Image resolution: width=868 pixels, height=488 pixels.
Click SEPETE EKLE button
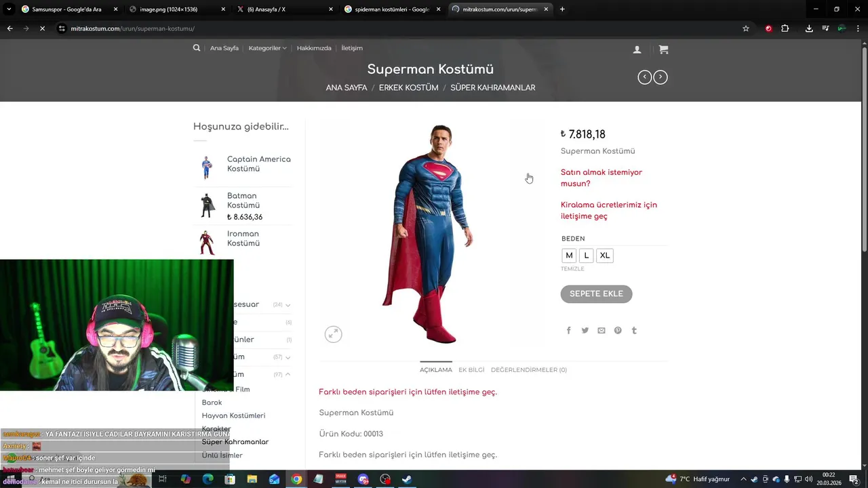click(596, 293)
